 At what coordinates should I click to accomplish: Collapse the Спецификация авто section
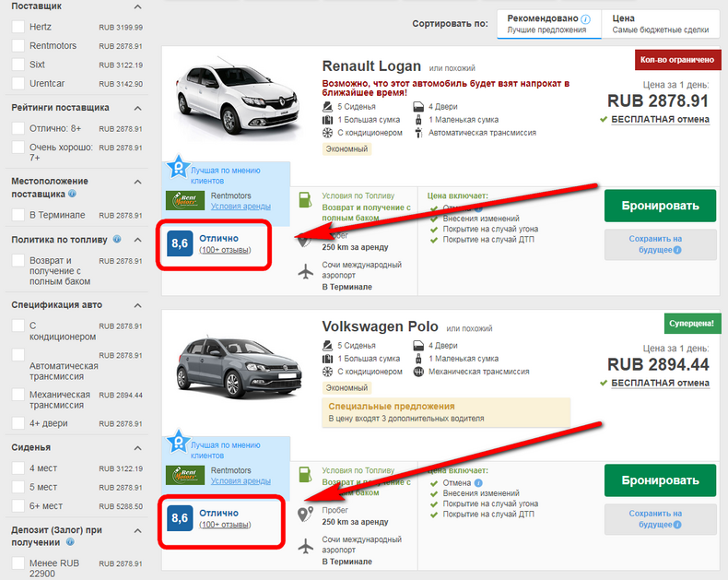coord(137,305)
